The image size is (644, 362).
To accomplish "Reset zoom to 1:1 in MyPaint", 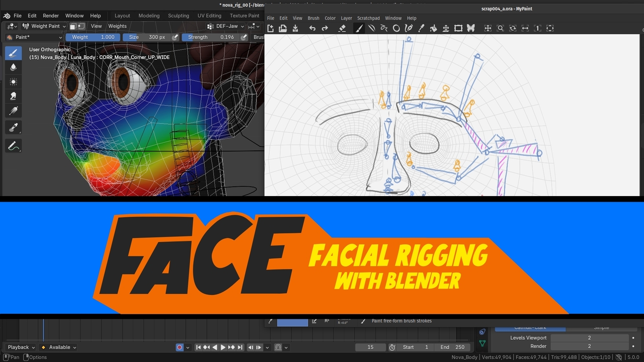I will click(537, 28).
